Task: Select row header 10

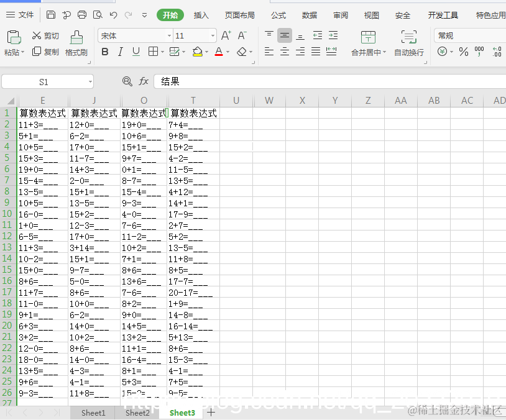Action: (x=7, y=214)
